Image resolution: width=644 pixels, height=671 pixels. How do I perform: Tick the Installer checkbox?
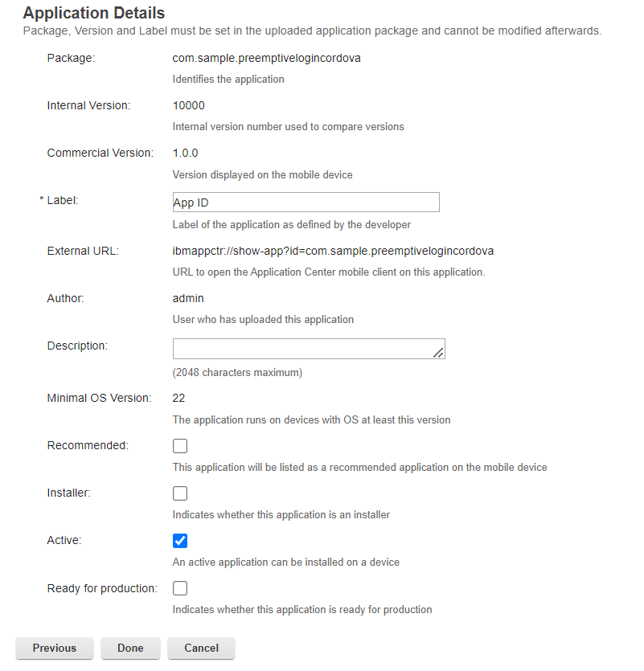[x=180, y=493]
